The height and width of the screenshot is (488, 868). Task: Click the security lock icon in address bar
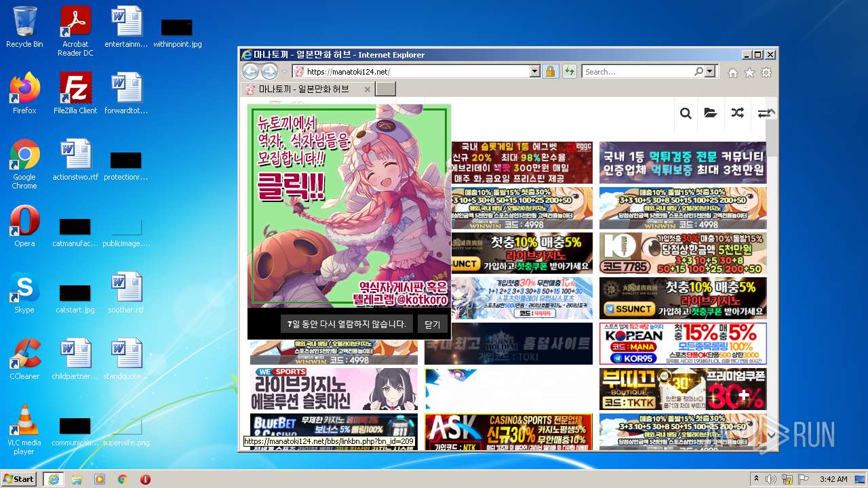click(550, 71)
